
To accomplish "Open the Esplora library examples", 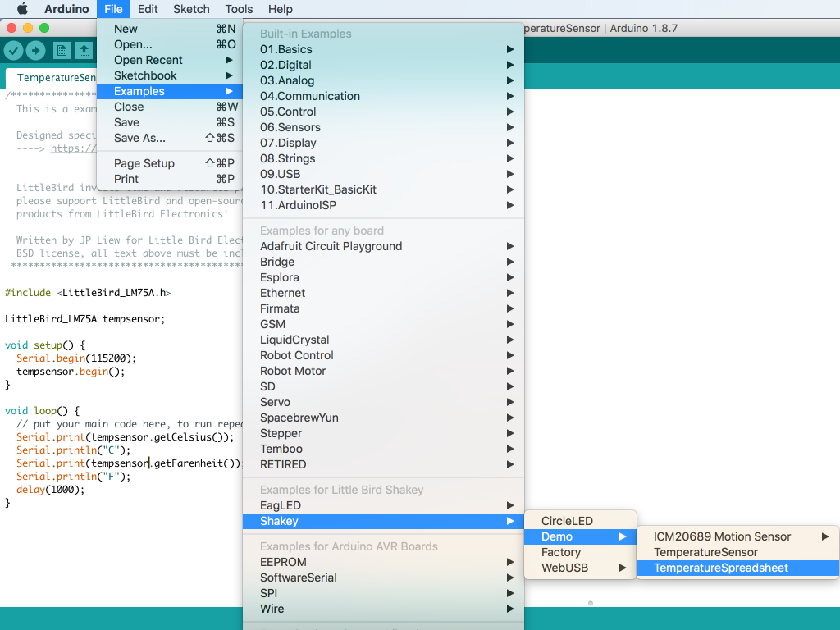I will (x=384, y=277).
